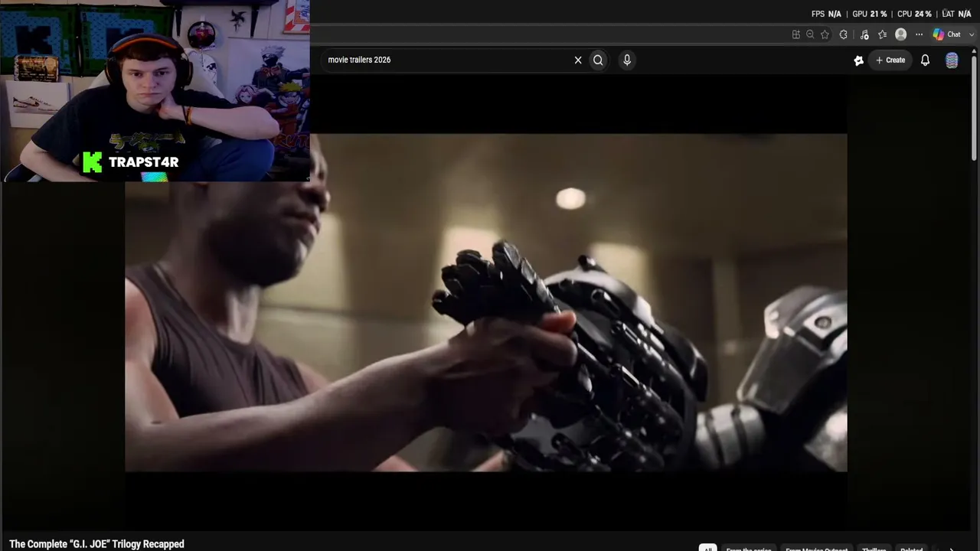This screenshot has height=551, width=980.
Task: Click the webcam overlay with TRAPST4R label
Action: 155,91
